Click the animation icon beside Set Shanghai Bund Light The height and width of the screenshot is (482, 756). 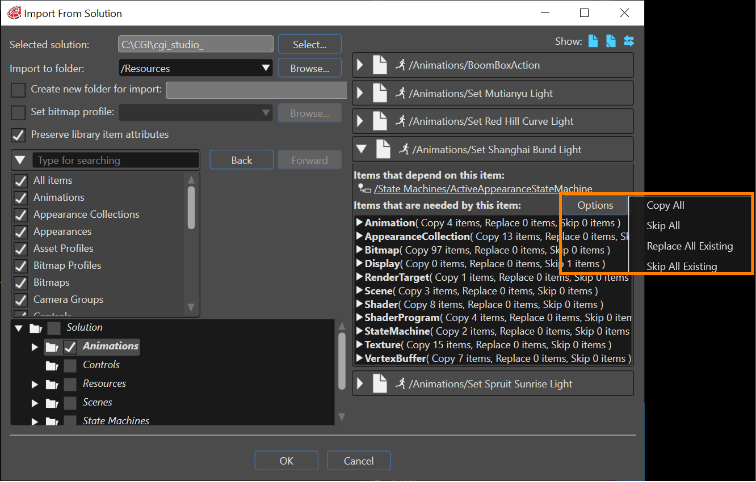click(404, 148)
